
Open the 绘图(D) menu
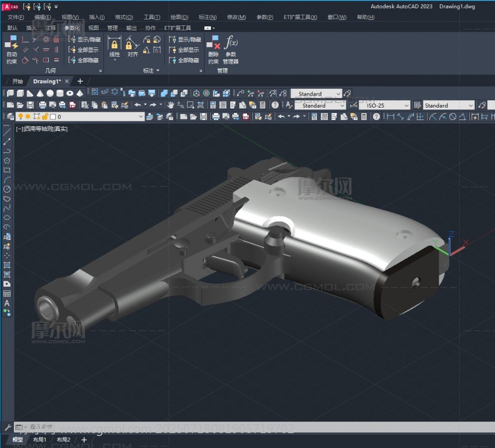click(179, 17)
